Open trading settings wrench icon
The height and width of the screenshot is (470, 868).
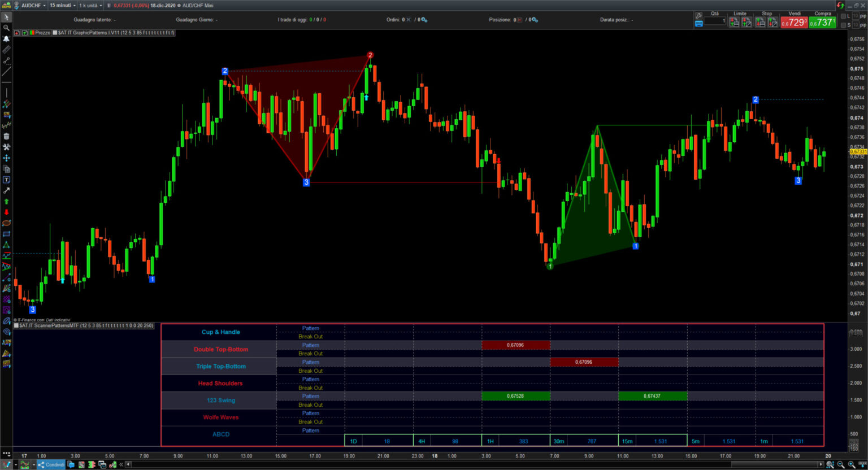coord(699,16)
